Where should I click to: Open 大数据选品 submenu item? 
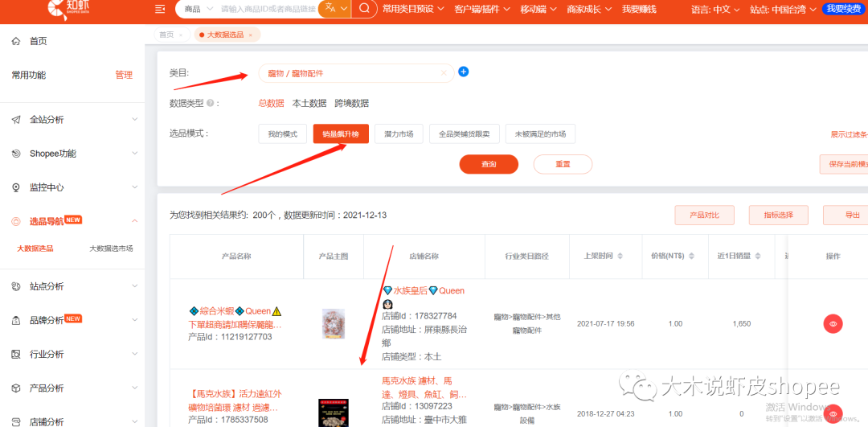[35, 248]
